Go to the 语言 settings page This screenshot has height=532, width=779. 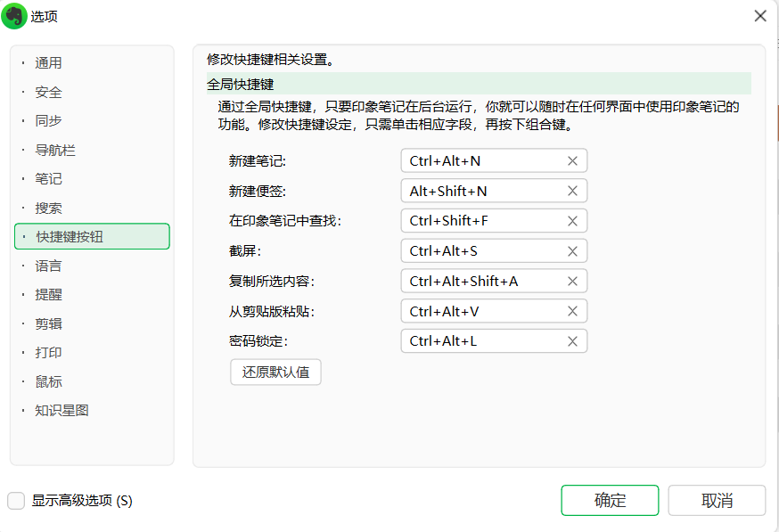click(49, 266)
